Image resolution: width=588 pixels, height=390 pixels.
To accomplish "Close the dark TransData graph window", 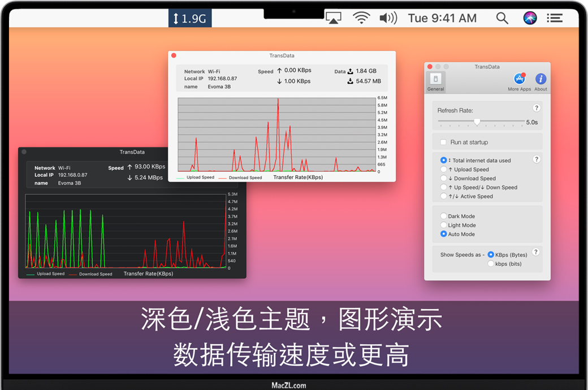I will [x=24, y=152].
